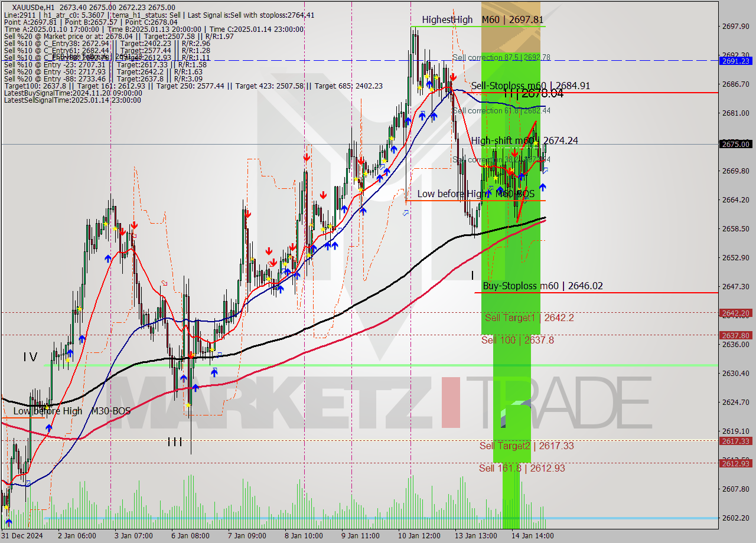Click the 10 Jan 12:00 time axis label
Viewport: 756px width, 543px height.
point(419,536)
